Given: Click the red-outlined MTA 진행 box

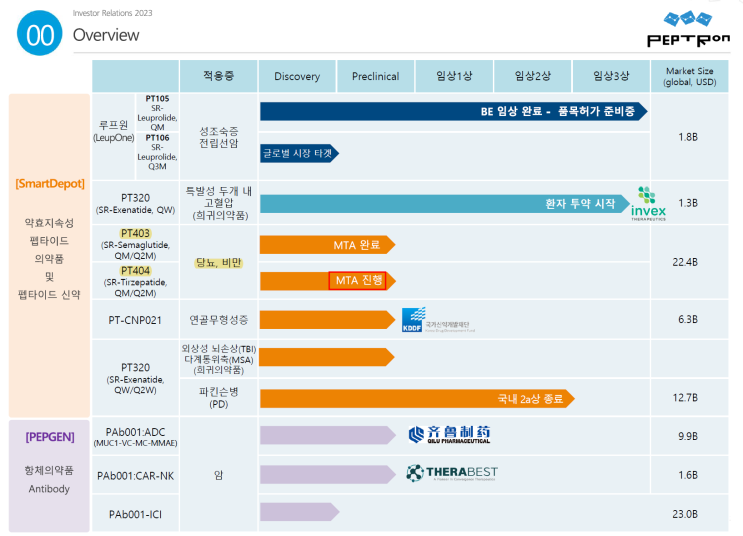Looking at the screenshot, I should point(357,280).
